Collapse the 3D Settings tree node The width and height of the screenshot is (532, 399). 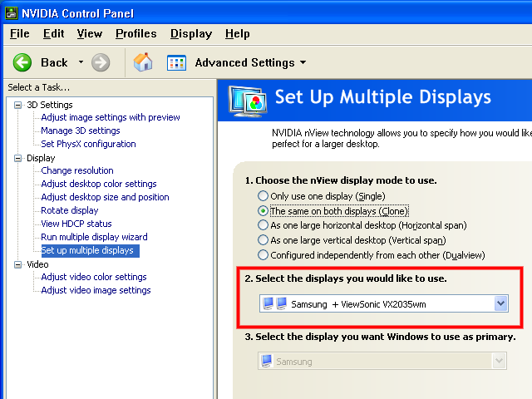(17, 105)
